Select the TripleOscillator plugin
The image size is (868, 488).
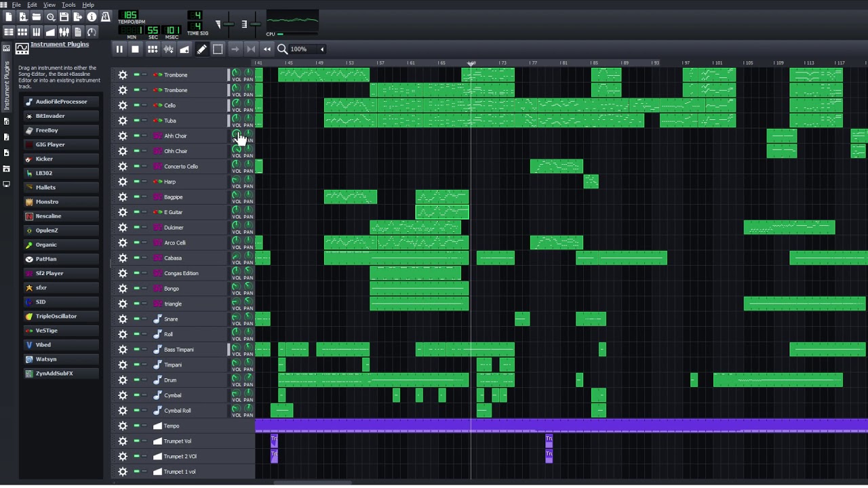pos(60,316)
